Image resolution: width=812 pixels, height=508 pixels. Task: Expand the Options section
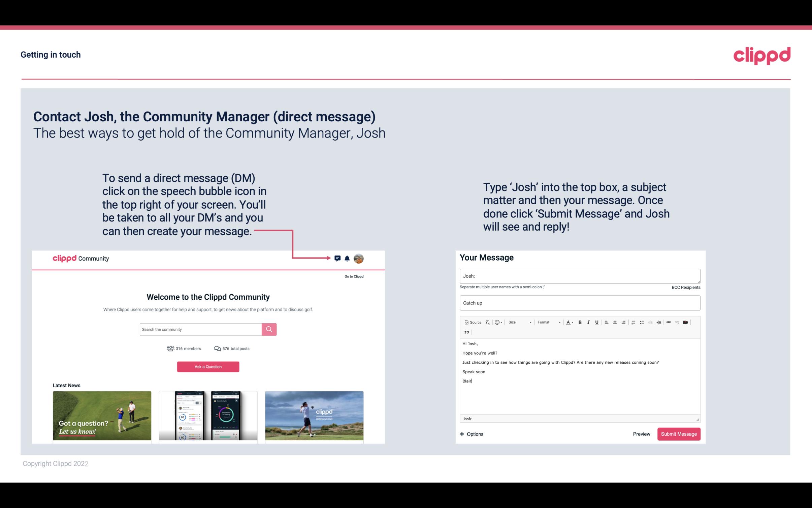tap(471, 434)
